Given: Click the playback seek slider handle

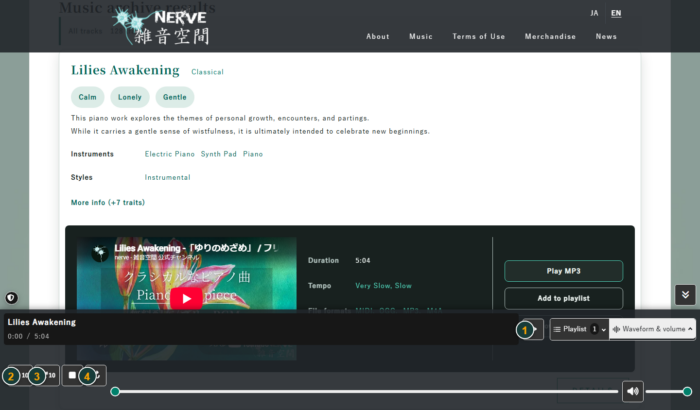Looking at the screenshot, I should click(x=115, y=392).
